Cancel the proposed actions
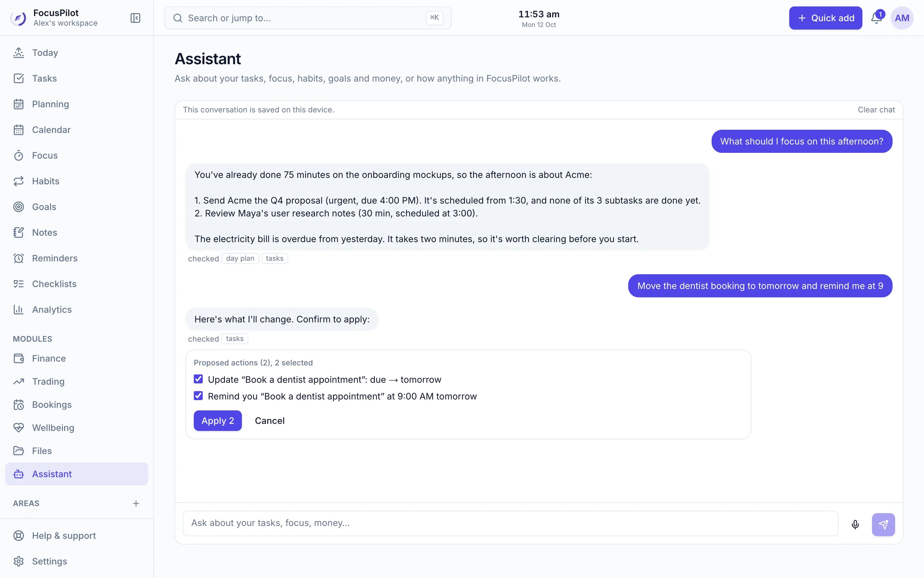The image size is (924, 578). (x=269, y=421)
